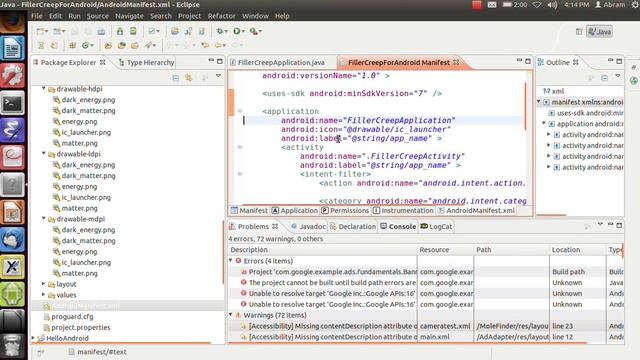Click the Print toolbar icon
This screenshot has width=640, height=360.
pos(101,31)
